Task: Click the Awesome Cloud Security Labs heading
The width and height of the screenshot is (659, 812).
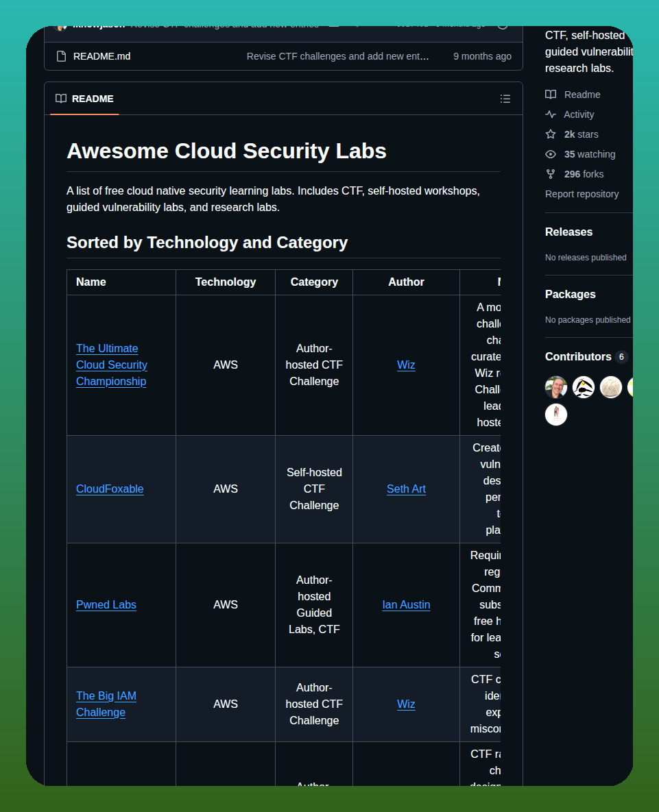Action: point(226,151)
